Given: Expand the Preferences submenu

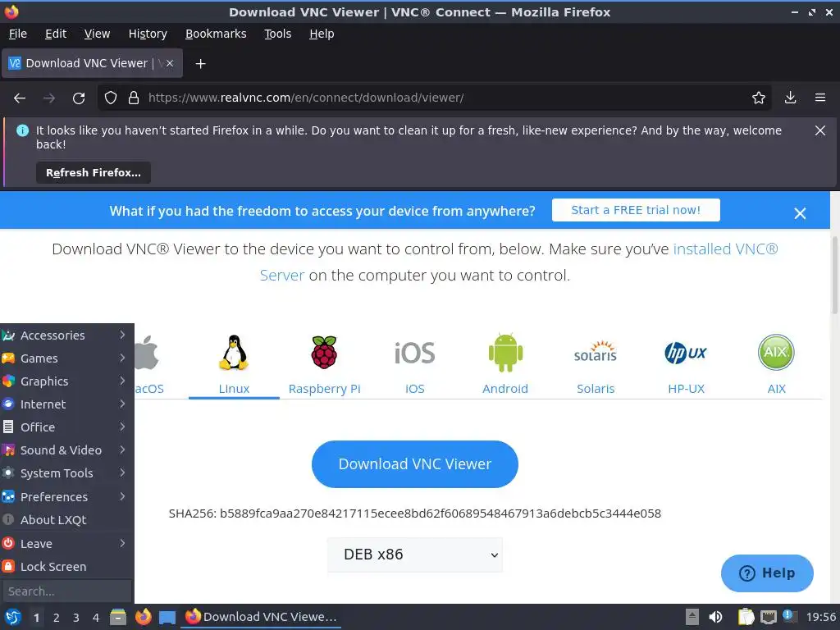Looking at the screenshot, I should pos(67,497).
